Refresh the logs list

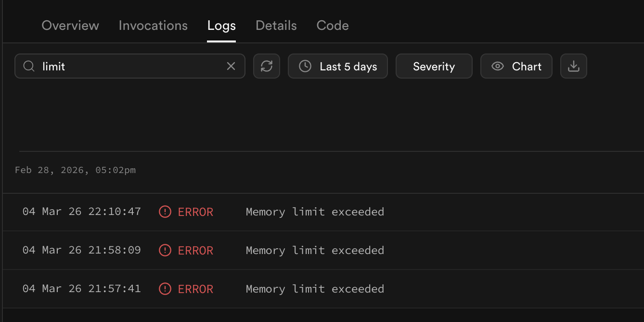(267, 67)
